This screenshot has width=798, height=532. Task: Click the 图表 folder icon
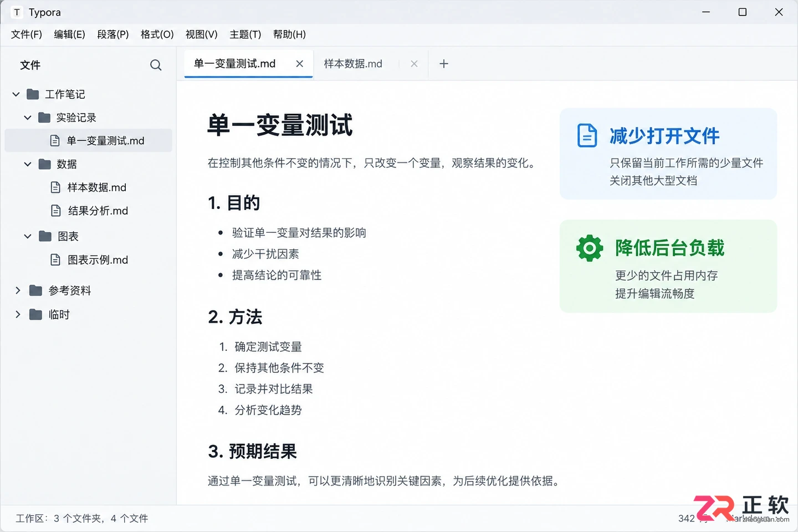(x=45, y=236)
